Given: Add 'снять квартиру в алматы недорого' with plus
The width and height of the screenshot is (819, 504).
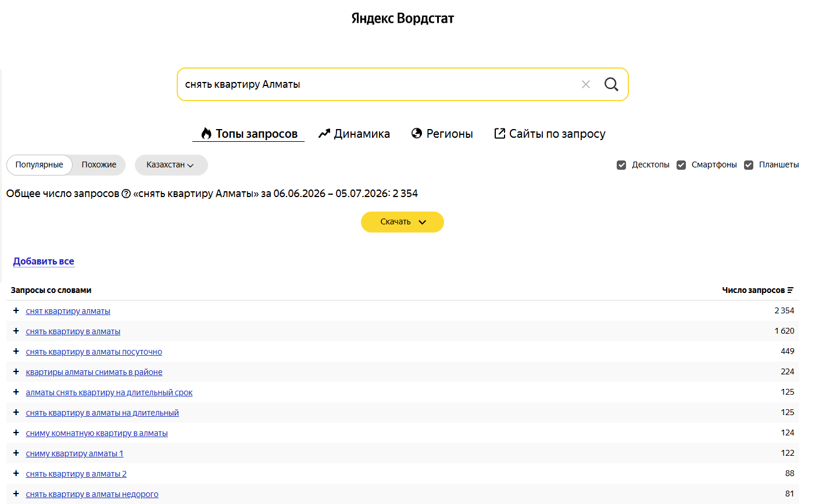Looking at the screenshot, I should point(16,494).
